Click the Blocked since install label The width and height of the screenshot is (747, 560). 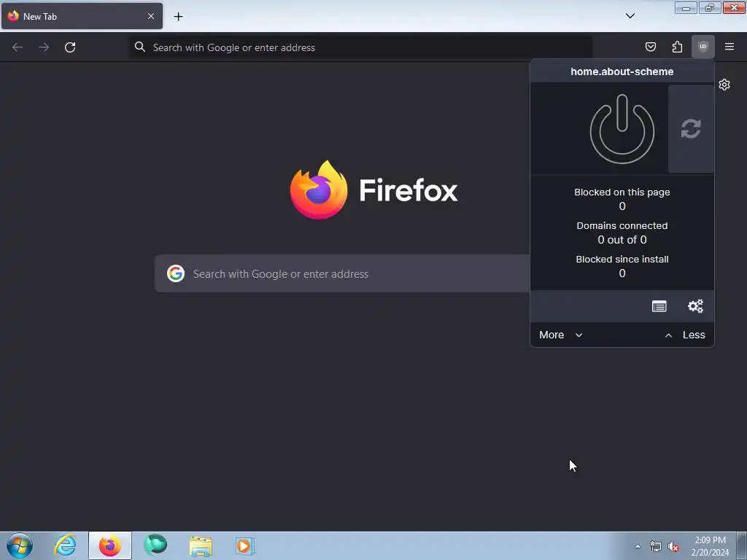[622, 259]
